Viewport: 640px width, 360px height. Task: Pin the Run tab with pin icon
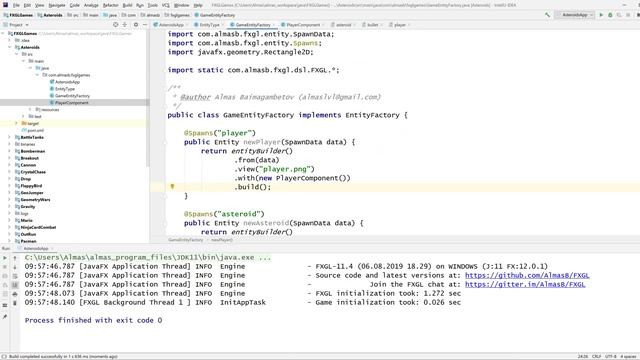(x=5, y=317)
